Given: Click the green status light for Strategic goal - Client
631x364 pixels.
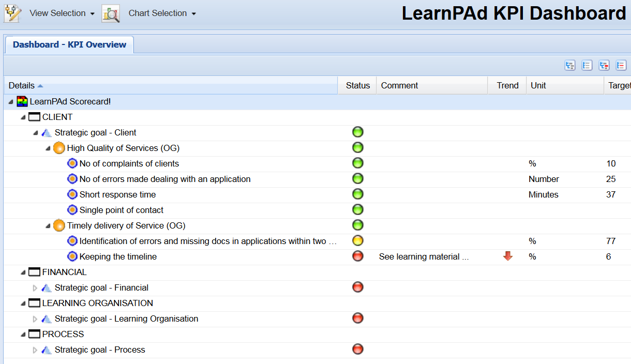Looking at the screenshot, I should 358,132.
